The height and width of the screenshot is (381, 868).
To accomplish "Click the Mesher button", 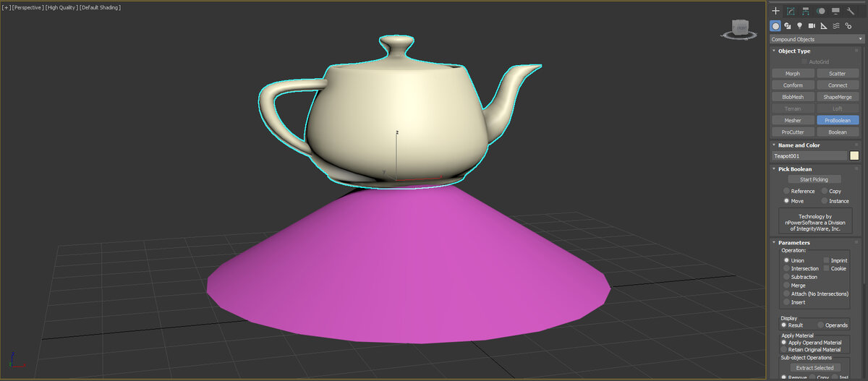I will coord(793,120).
